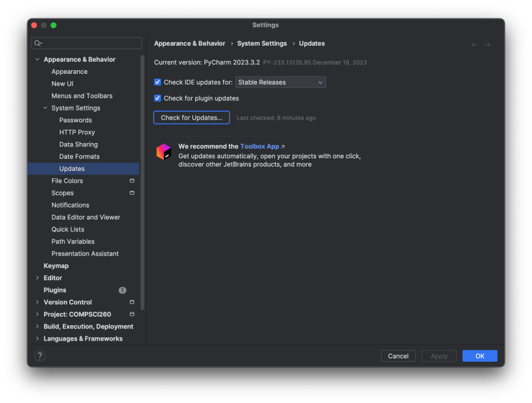Screen dimensions: 532x403
Task: Open Notifications settings
Action: pyautogui.click(x=70, y=205)
